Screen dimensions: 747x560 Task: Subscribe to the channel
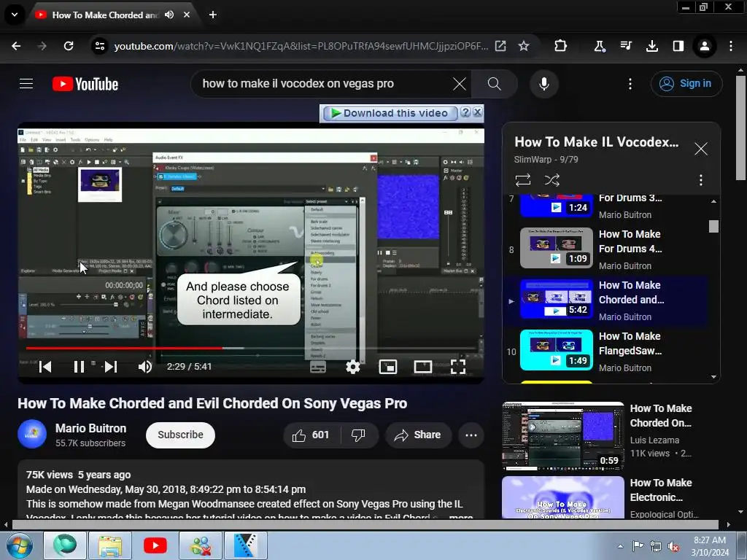point(181,435)
